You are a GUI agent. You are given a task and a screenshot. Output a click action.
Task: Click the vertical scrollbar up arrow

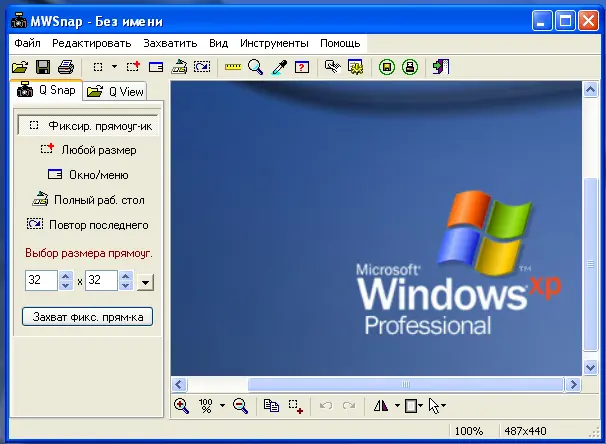(590, 90)
